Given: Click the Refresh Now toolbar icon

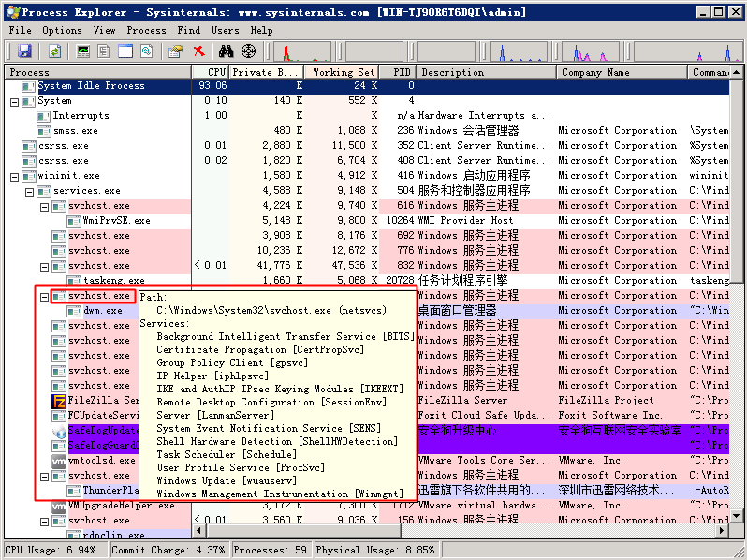Looking at the screenshot, I should click(x=53, y=52).
